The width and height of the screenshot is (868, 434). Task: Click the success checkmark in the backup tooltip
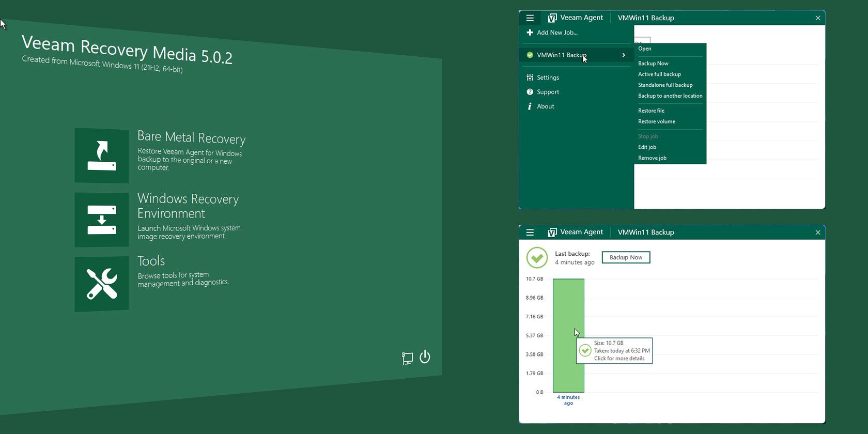pos(585,351)
